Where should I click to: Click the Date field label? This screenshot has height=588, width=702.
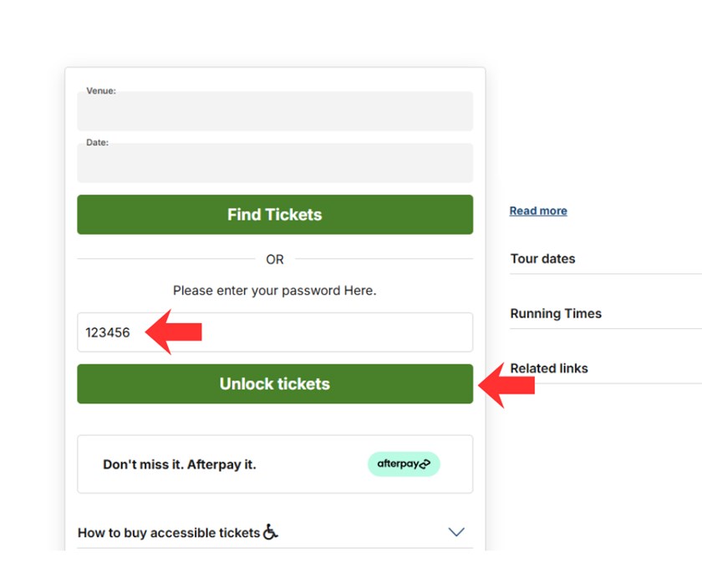pos(97,143)
